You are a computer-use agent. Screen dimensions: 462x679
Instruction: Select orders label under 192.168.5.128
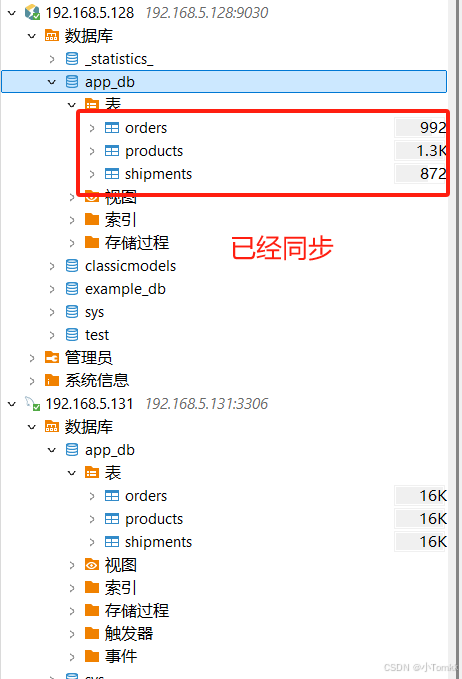click(146, 128)
